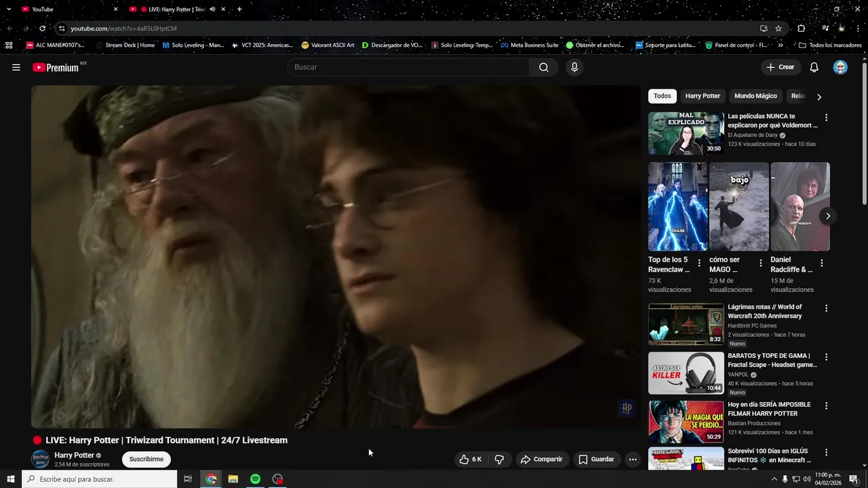
Task: Open the Harry Potter channel avatar
Action: pyautogui.click(x=41, y=459)
